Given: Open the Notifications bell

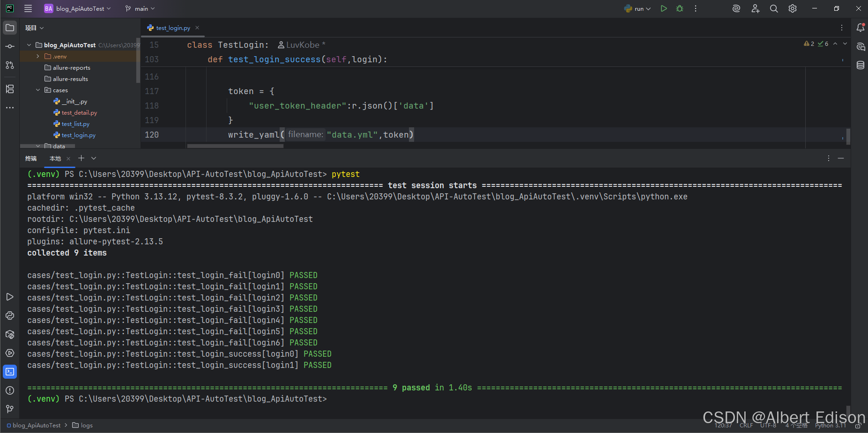Looking at the screenshot, I should pyautogui.click(x=861, y=28).
